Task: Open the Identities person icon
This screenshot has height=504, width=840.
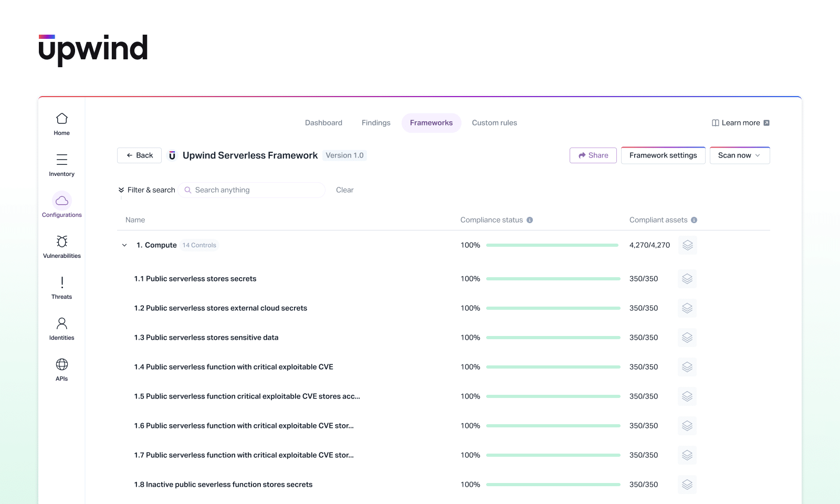Action: (x=62, y=324)
